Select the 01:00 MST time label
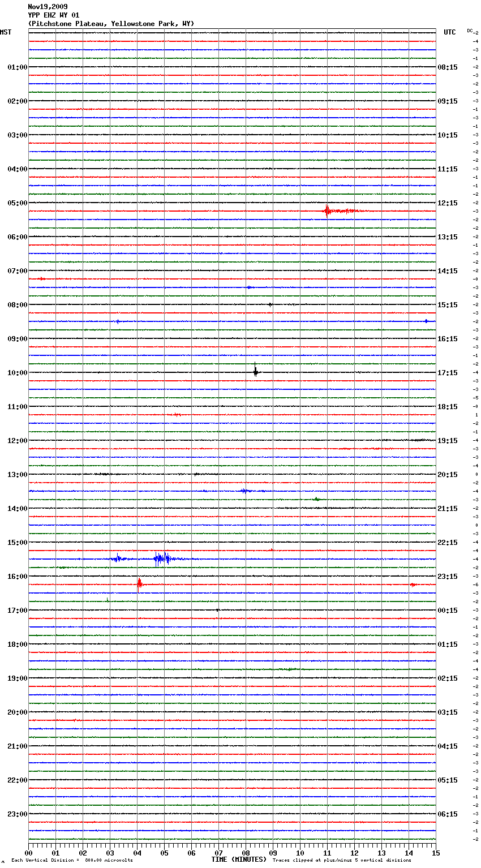 [x=17, y=67]
